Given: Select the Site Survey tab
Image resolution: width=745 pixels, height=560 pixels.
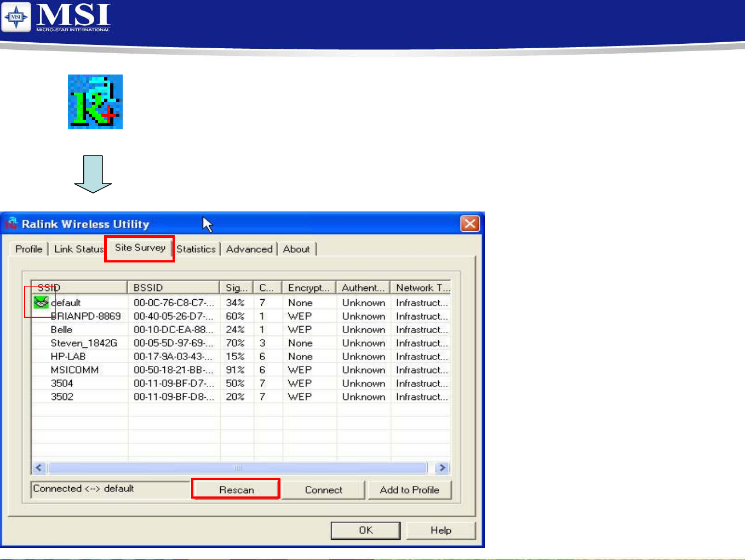Looking at the screenshot, I should point(140,248).
